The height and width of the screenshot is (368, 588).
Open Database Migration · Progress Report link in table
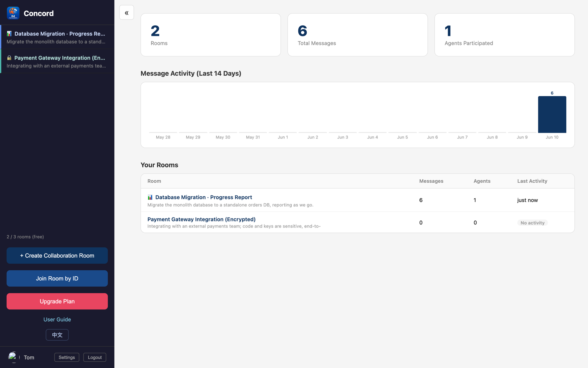(203, 197)
